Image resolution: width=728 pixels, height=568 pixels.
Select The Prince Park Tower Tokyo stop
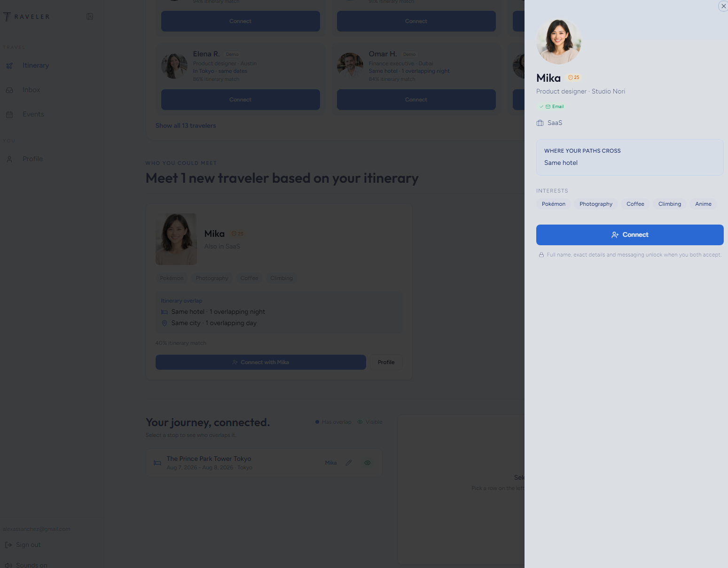coord(264,463)
